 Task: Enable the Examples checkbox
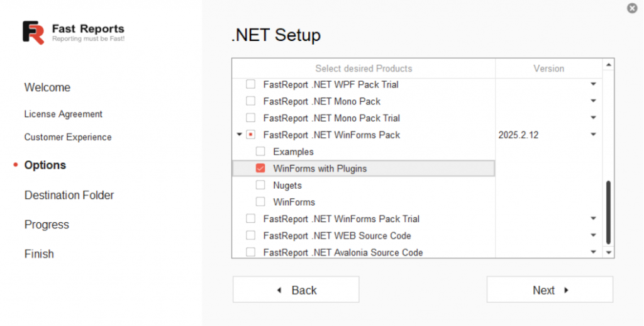[260, 152]
